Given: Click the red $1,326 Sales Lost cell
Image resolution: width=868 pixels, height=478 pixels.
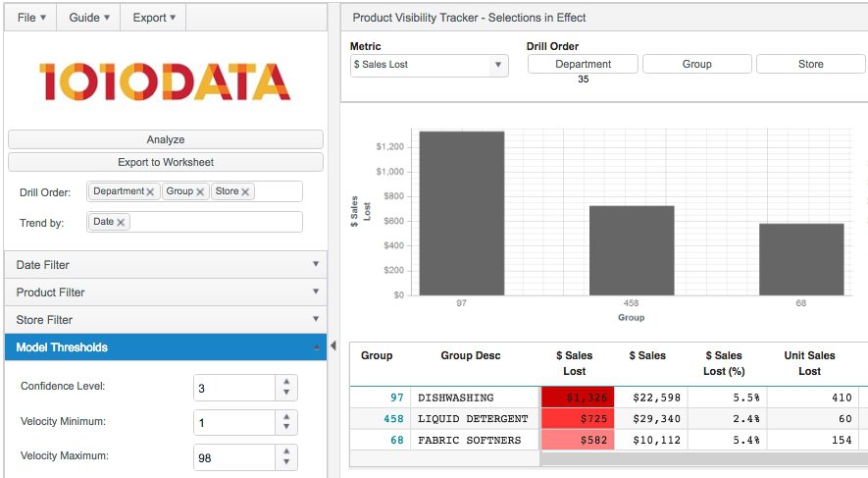Looking at the screenshot, I should (x=578, y=398).
